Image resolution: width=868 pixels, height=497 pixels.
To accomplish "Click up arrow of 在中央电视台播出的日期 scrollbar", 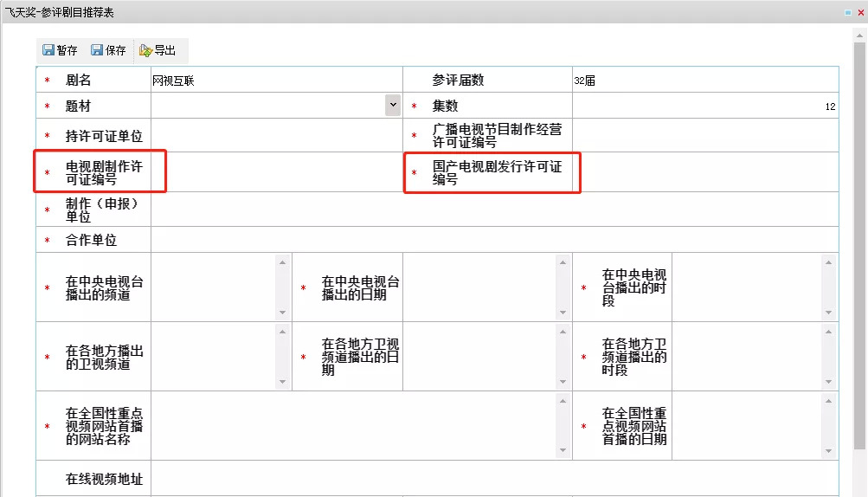I will pos(563,262).
